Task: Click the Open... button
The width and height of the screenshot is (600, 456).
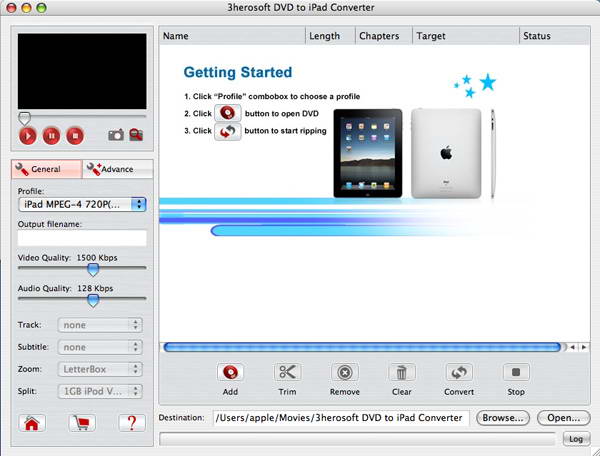Action: click(563, 418)
